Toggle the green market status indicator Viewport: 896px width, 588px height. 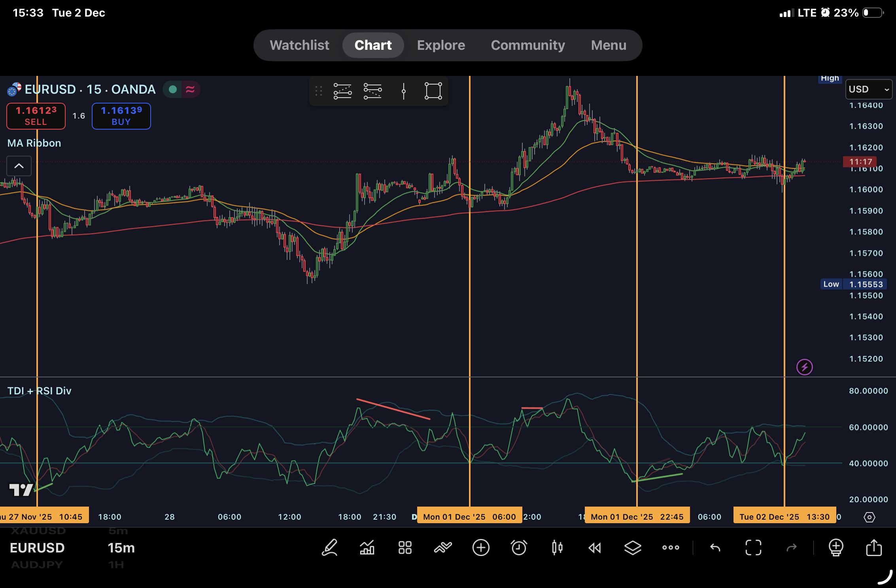pos(173,89)
